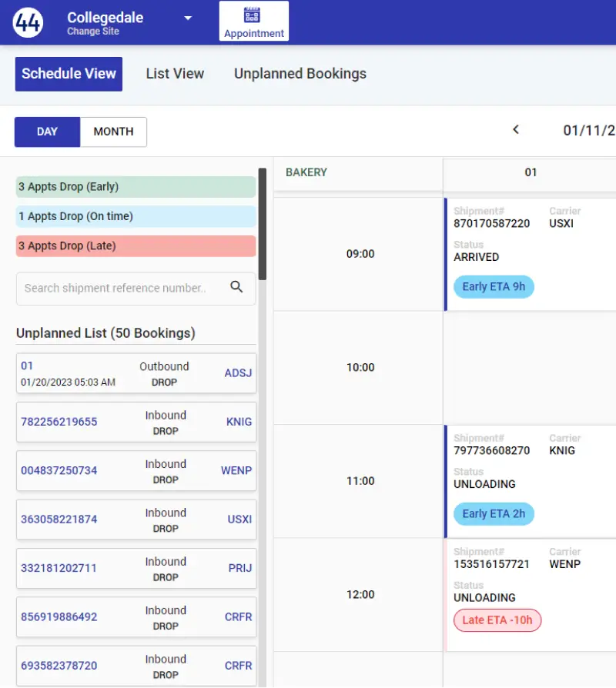Click the 09:00 time slot label
Image resolution: width=616 pixels, height=688 pixels.
tap(360, 254)
